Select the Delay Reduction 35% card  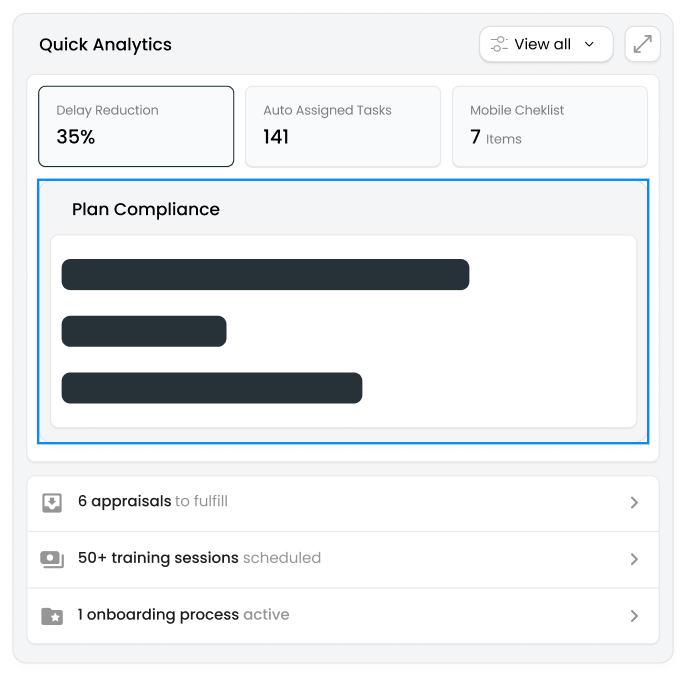pyautogui.click(x=136, y=126)
